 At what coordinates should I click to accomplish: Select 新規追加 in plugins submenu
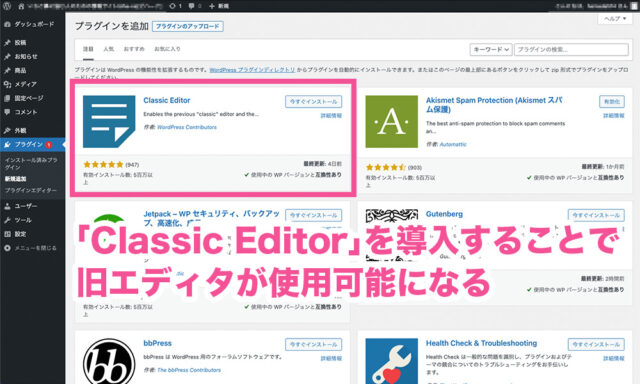(x=16, y=179)
